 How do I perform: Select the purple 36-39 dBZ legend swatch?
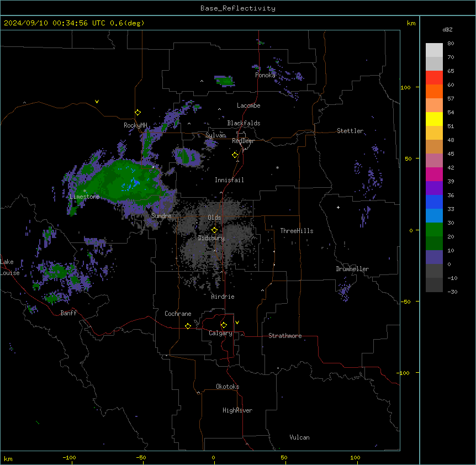click(434, 188)
